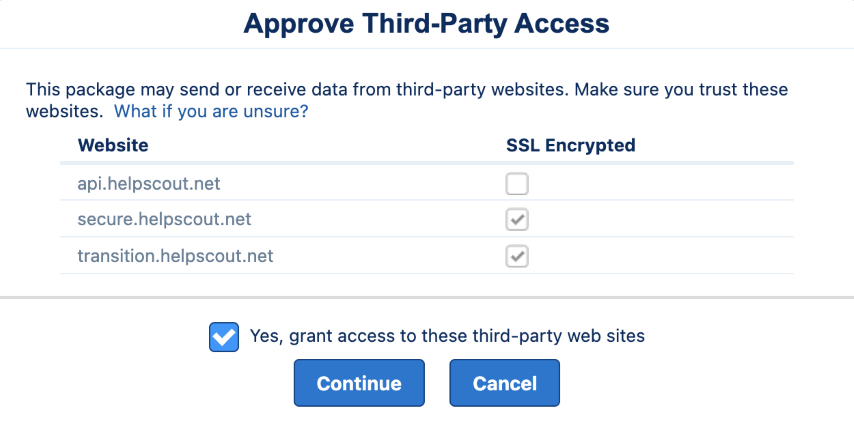Click the Website column header
This screenshot has width=854, height=430.
pyautogui.click(x=113, y=145)
